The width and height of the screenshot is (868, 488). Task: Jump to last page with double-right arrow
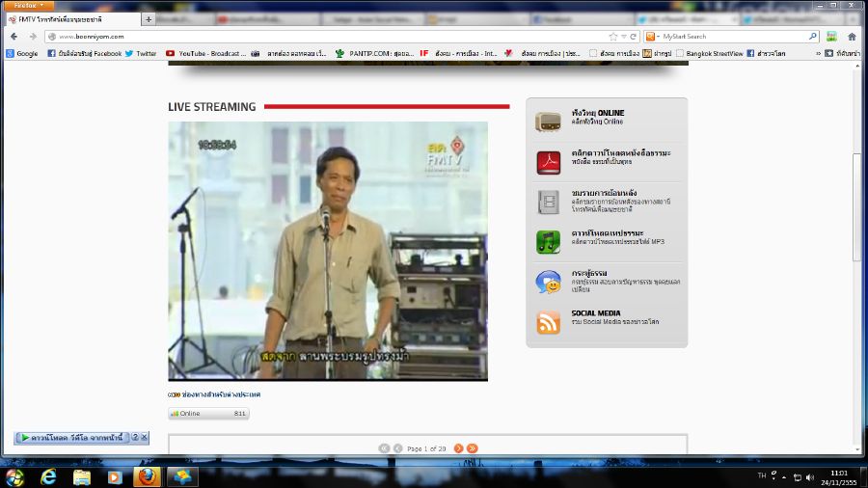click(x=472, y=448)
